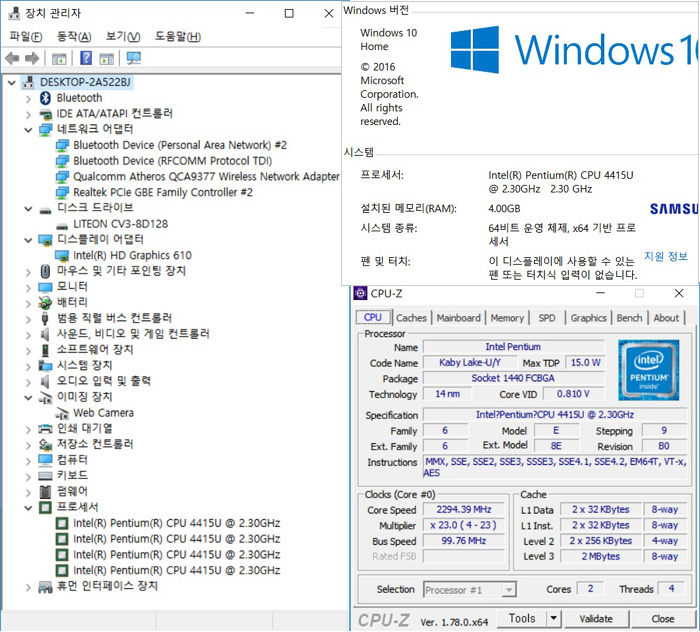Open the 지원 정보 link
The width and height of the screenshot is (700, 632).
click(666, 256)
